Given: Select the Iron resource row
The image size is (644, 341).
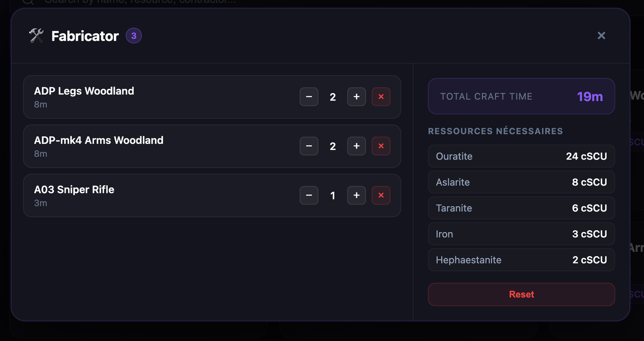Looking at the screenshot, I should pos(521,234).
